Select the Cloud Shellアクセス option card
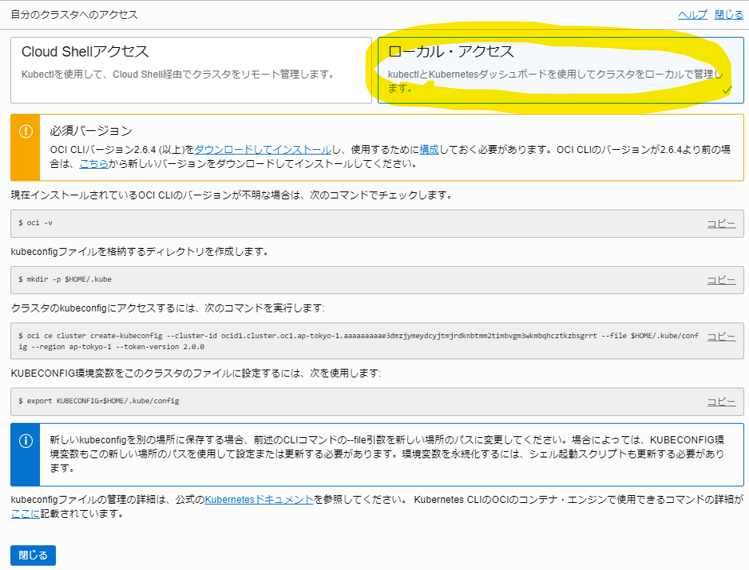Screen dimensions: 749x570 (191, 70)
